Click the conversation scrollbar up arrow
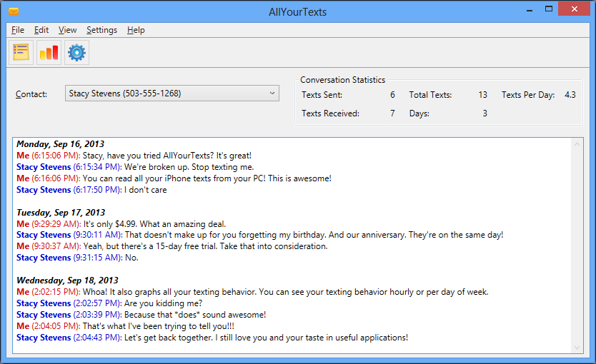 pyautogui.click(x=577, y=144)
